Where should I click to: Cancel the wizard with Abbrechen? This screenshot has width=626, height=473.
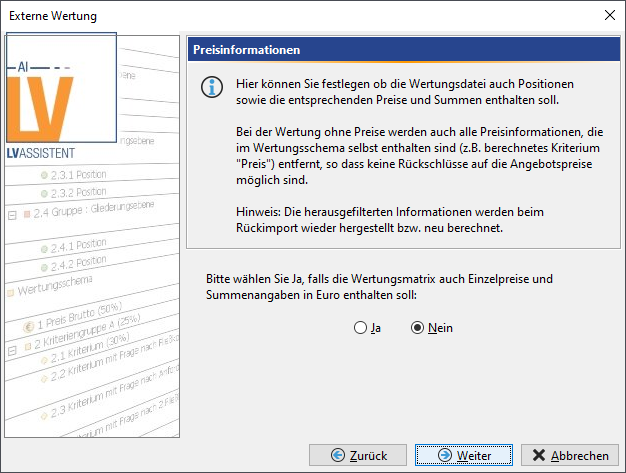[570, 455]
